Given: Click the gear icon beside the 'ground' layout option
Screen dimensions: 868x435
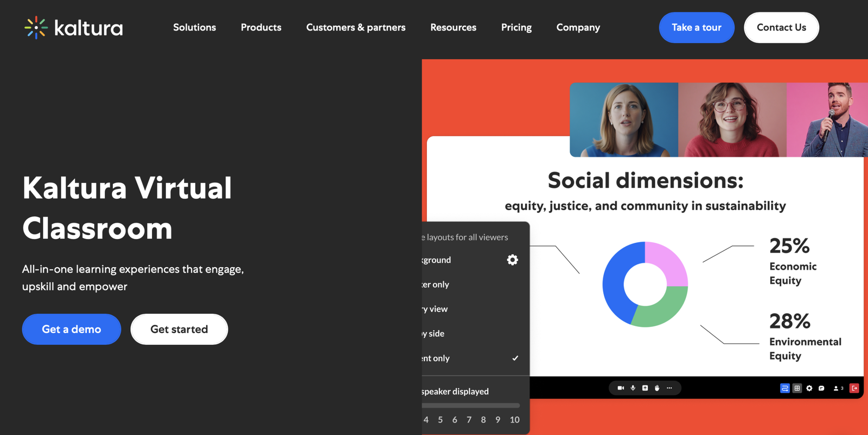Looking at the screenshot, I should (512, 260).
